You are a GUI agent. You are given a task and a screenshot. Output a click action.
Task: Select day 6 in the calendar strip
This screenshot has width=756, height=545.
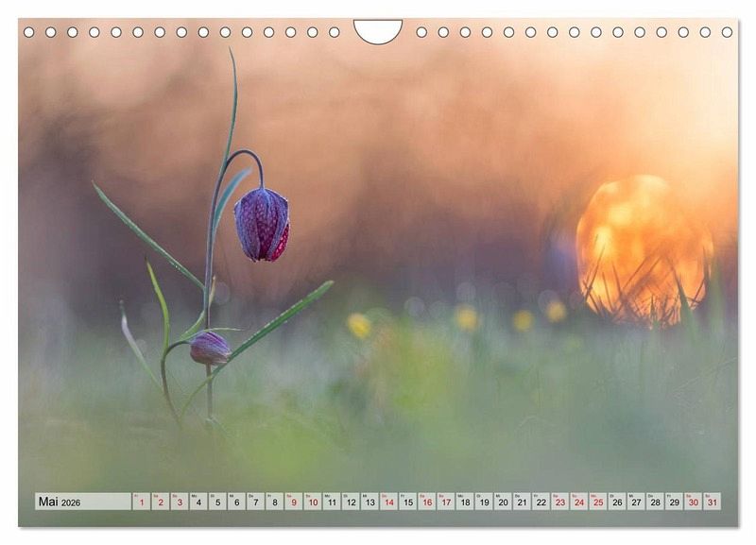[x=236, y=502]
